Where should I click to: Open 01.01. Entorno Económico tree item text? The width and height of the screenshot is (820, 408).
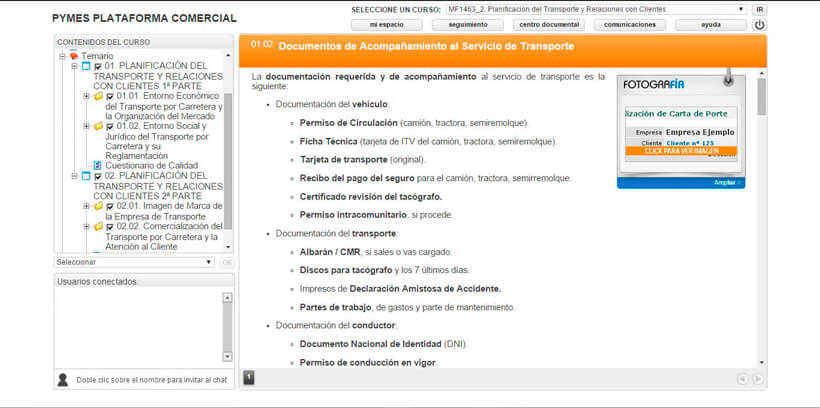(164, 106)
